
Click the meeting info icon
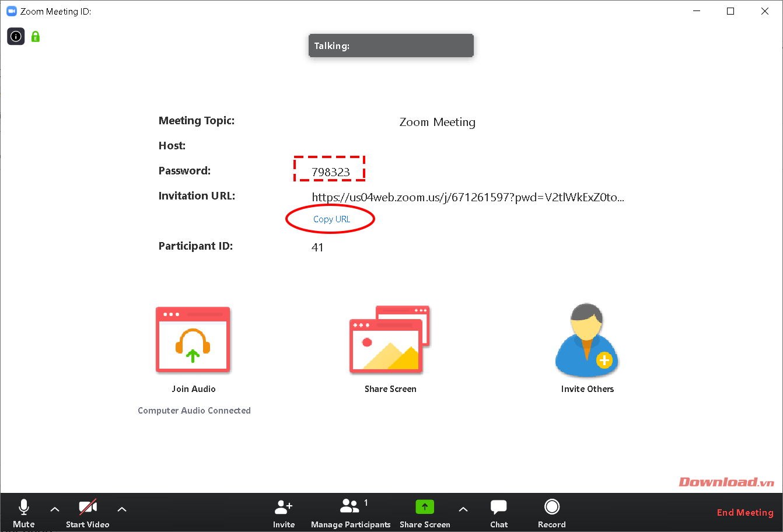coord(16,37)
